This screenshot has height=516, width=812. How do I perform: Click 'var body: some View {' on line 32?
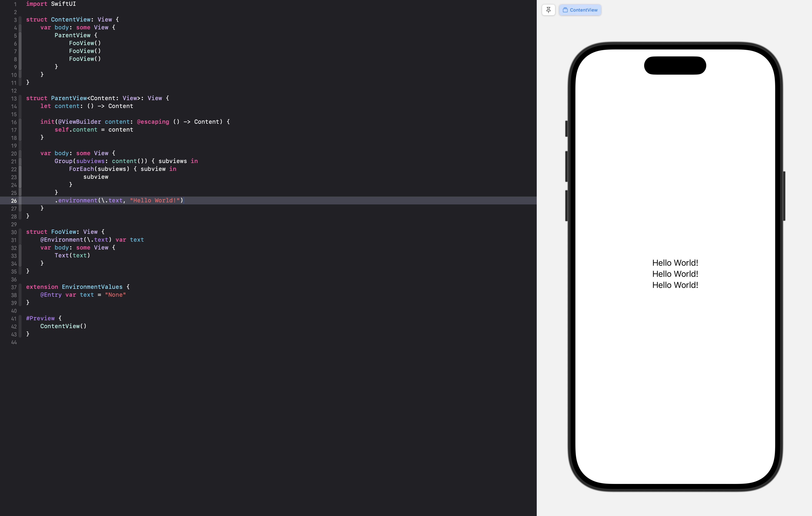pos(78,247)
